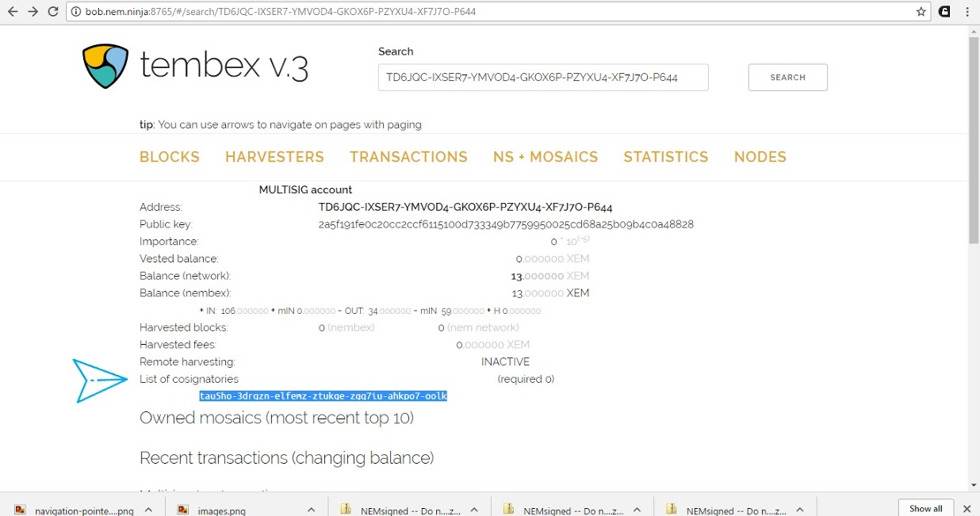The image size is (980, 516).
Task: Click the images.png file type icon
Action: point(183,510)
